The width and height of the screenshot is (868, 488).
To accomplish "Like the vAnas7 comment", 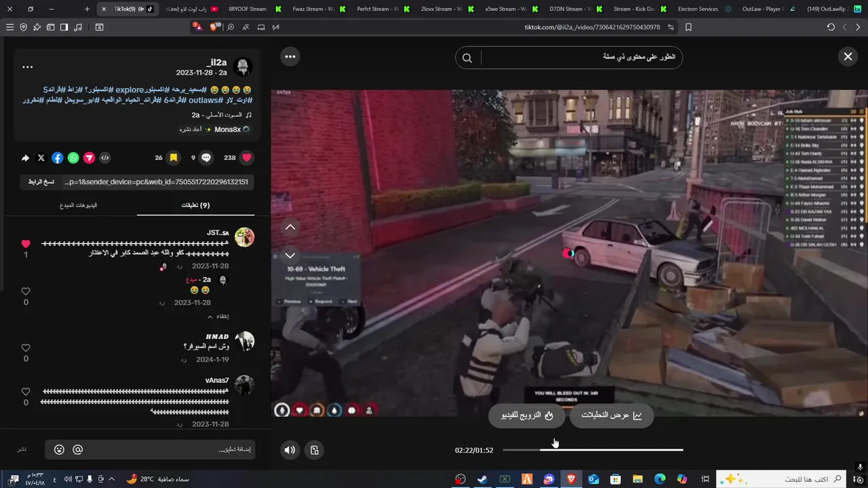I will point(26,392).
